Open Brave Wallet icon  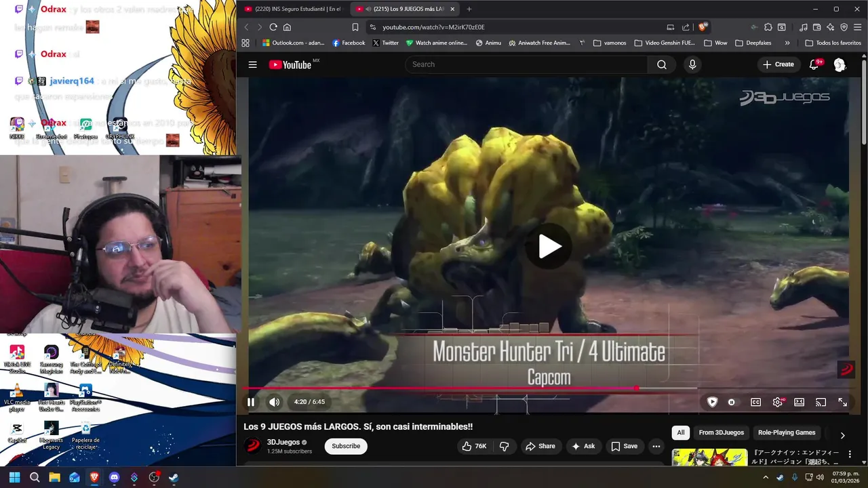tap(816, 27)
